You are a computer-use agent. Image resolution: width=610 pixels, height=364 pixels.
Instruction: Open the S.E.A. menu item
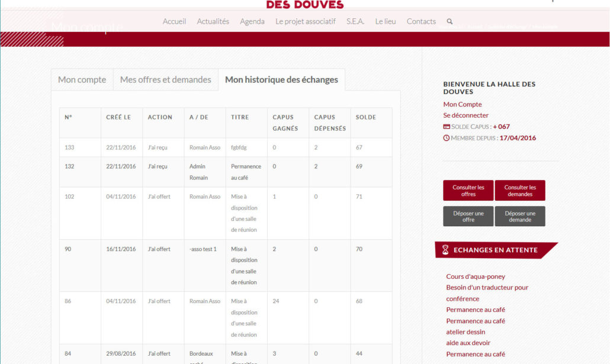355,21
